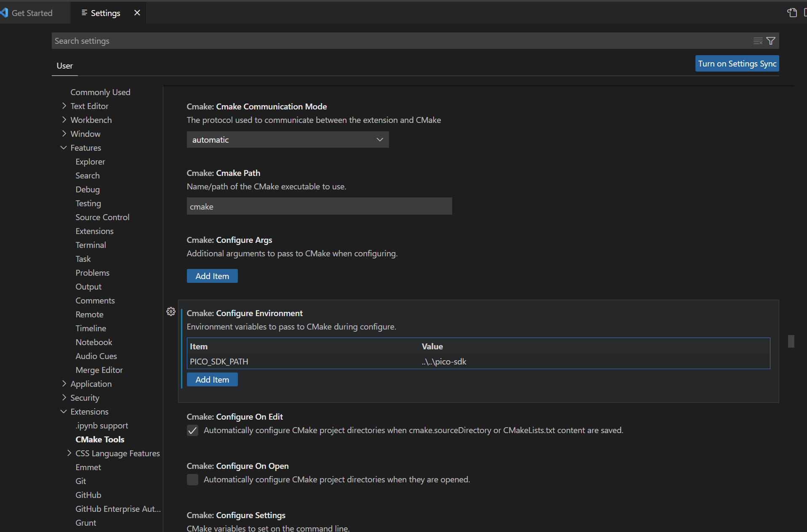Open Testing settings category
Image resolution: width=807 pixels, height=532 pixels.
(88, 203)
